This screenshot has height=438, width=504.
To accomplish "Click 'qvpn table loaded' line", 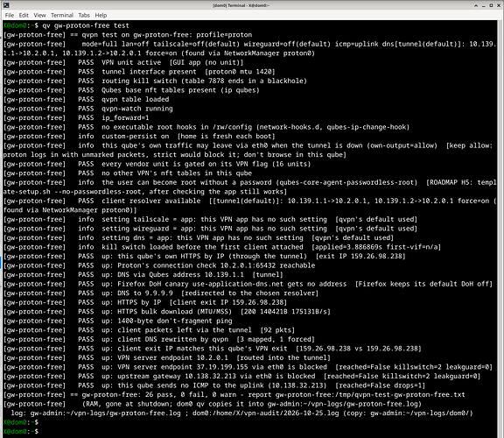I will click(86, 100).
